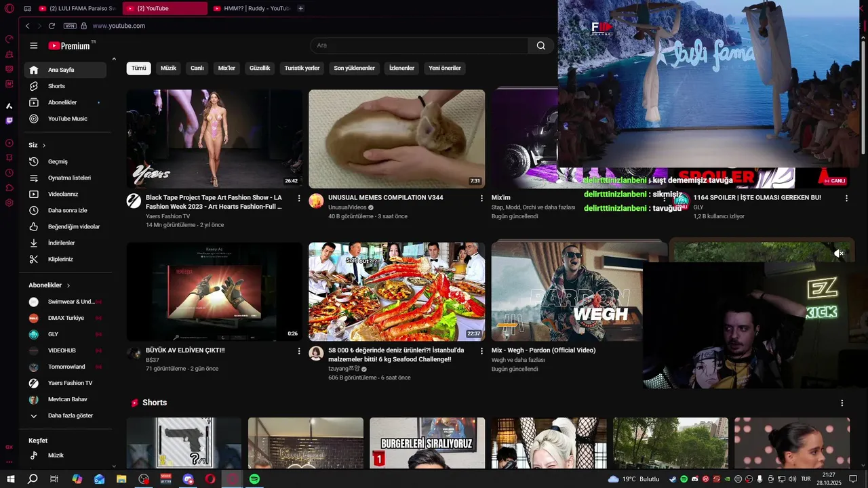The image size is (868, 488).
Task: Open YouTube Music sidebar entry
Action: (65, 119)
